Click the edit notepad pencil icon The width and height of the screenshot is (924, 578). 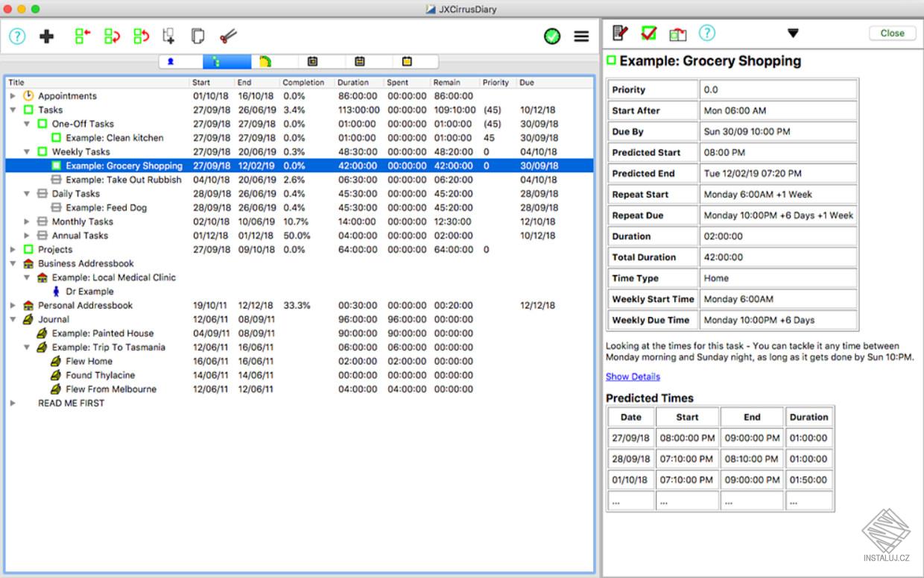coord(620,33)
